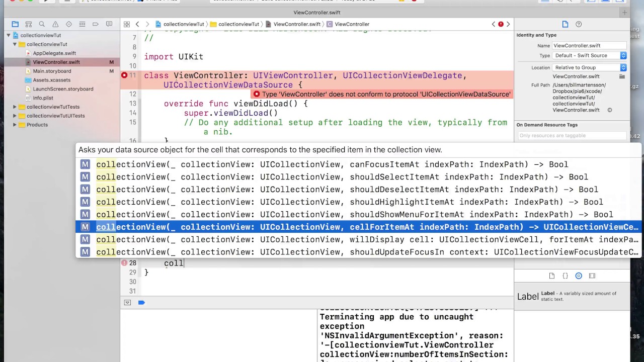Open the related items grid menu icon

[127, 24]
